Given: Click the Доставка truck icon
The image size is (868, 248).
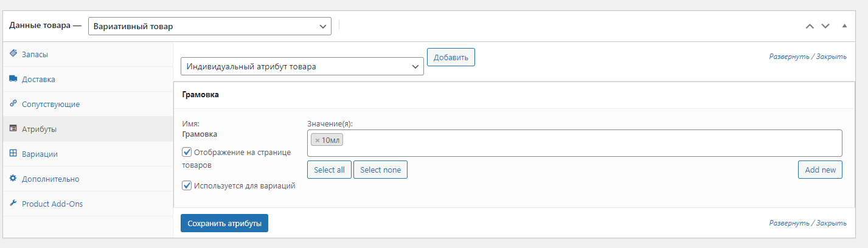Looking at the screenshot, I should 13,79.
